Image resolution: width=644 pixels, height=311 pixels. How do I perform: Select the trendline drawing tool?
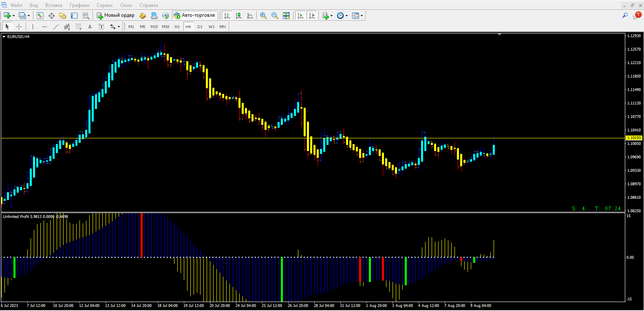pyautogui.click(x=56, y=27)
